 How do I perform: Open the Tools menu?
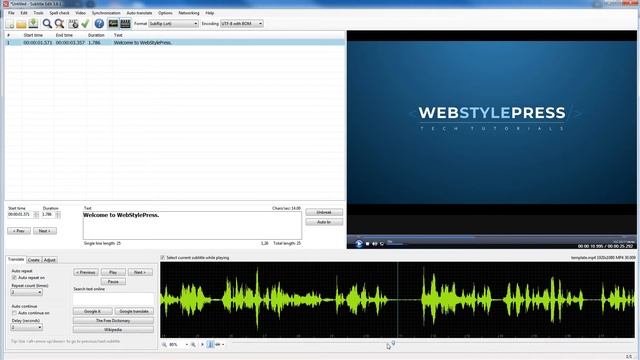click(x=38, y=13)
